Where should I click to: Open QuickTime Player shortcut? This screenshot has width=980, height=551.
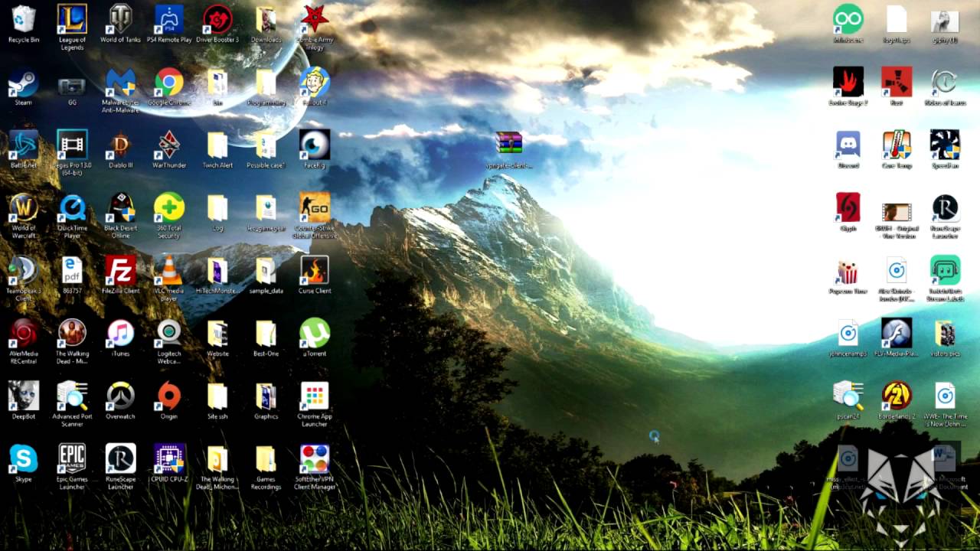(x=72, y=207)
